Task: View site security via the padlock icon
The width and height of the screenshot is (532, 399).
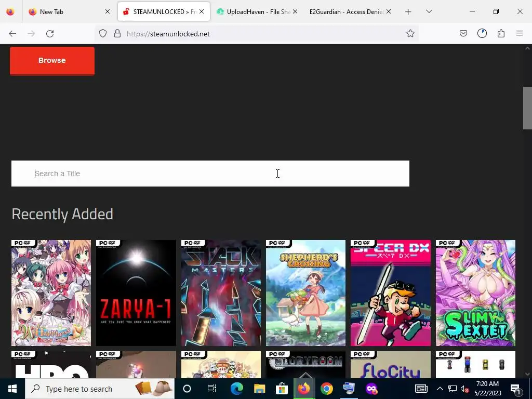Action: tap(117, 33)
